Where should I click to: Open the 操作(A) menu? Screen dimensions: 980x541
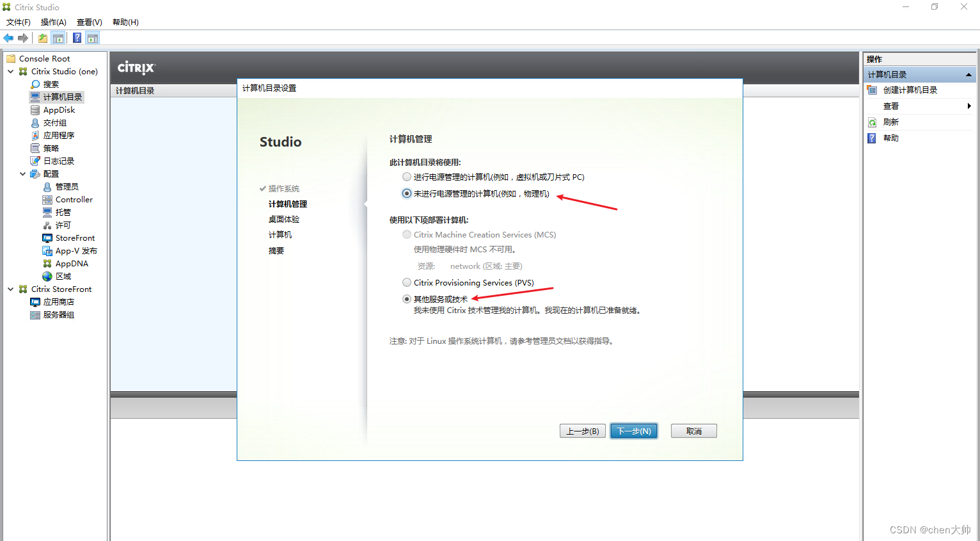coord(54,22)
